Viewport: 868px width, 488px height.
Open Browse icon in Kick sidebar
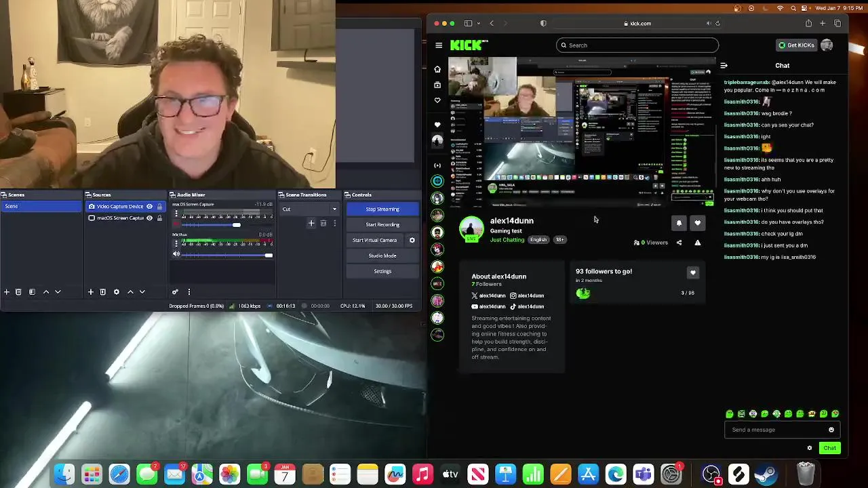437,85
